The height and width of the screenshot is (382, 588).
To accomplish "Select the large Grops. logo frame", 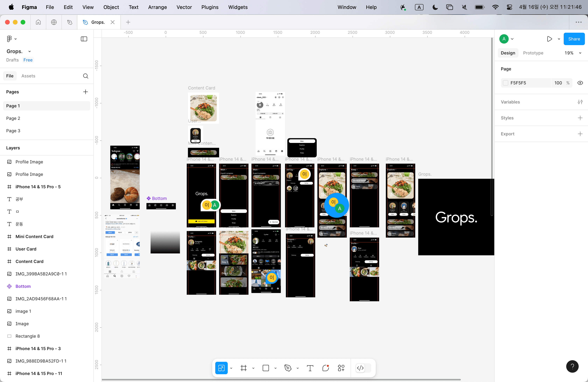I will click(456, 217).
